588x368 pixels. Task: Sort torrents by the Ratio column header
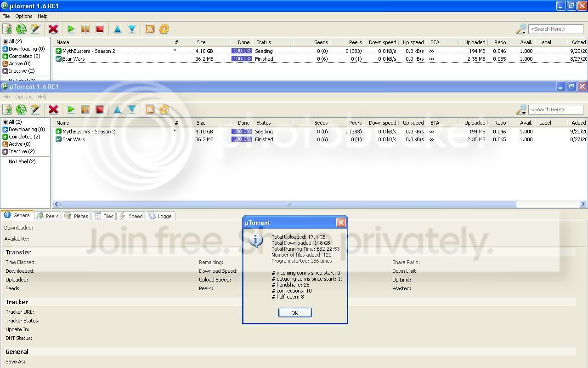coord(500,123)
